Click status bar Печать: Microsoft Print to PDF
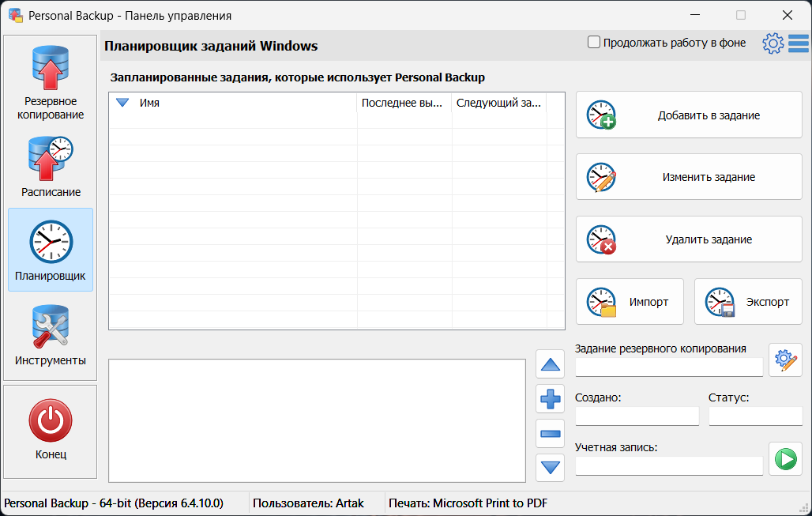The width and height of the screenshot is (812, 516). coord(468,503)
